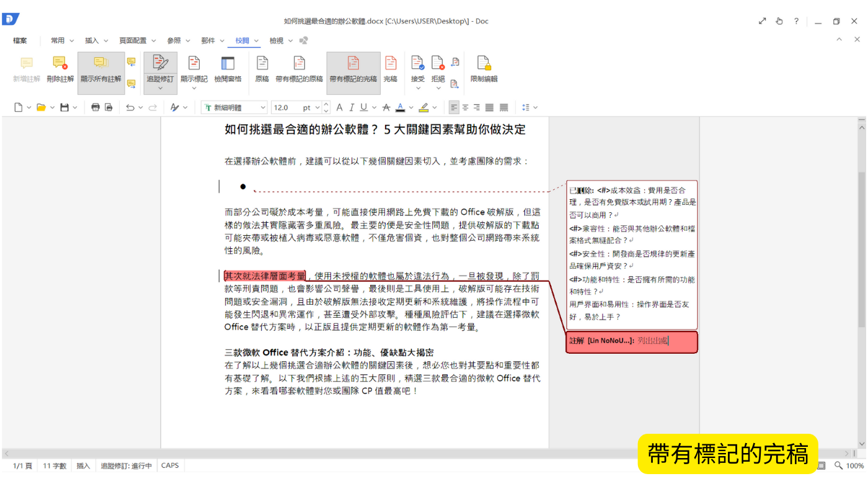The height and width of the screenshot is (489, 868).
Task: Click the 100% zoom level
Action: (855, 465)
